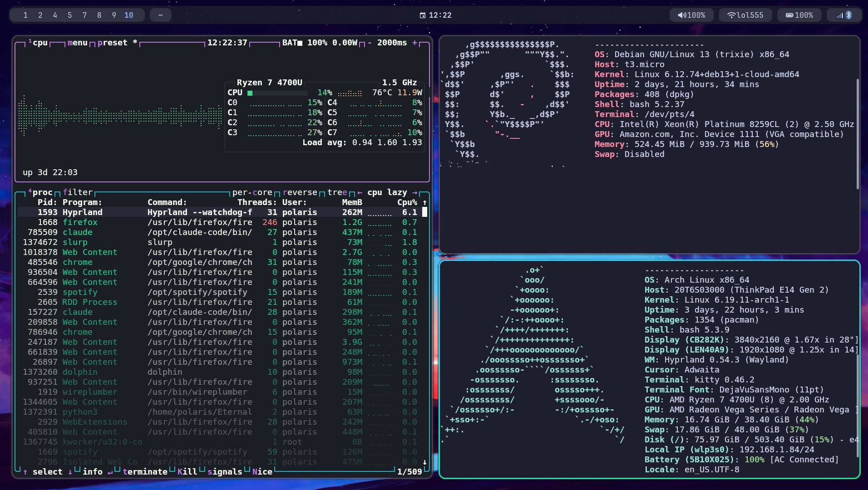The height and width of the screenshot is (490, 868).
Task: Open the wifi lol555 network indicator
Action: pos(745,15)
